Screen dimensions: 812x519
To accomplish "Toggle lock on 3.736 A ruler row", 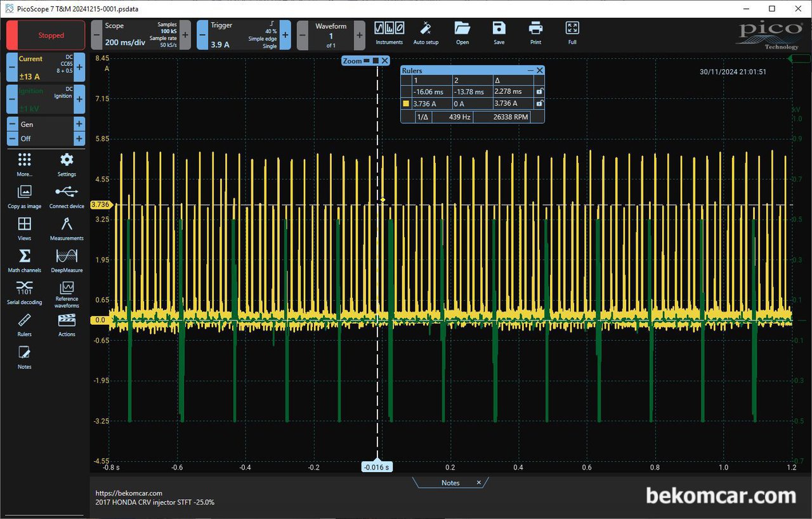I will click(x=539, y=103).
